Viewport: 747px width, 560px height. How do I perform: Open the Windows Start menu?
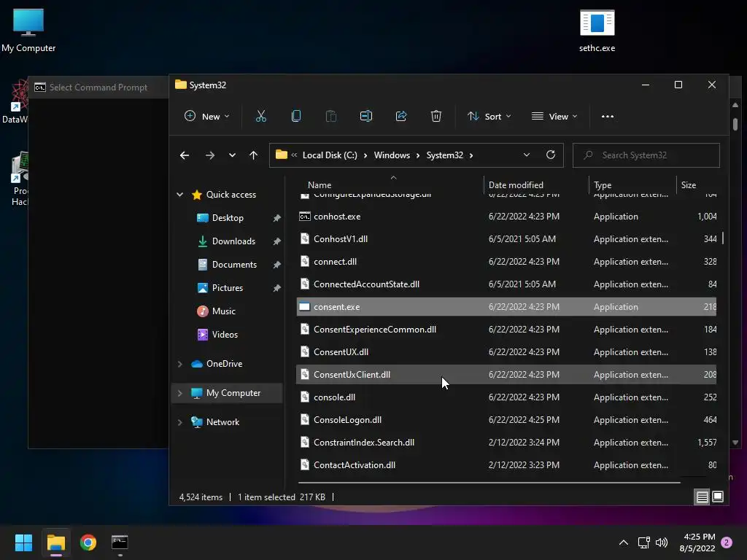click(23, 542)
